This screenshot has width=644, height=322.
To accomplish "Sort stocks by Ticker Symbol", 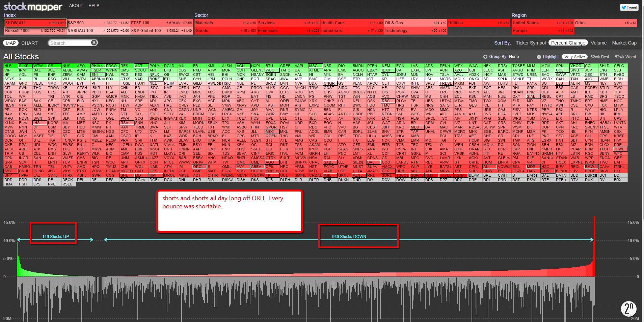I will pos(531,43).
